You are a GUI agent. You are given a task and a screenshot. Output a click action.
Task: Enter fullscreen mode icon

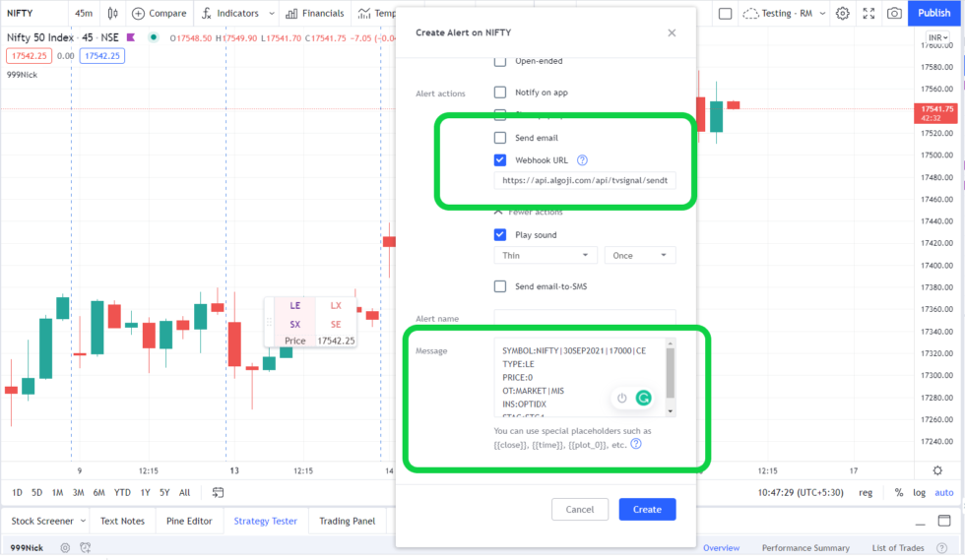tap(868, 13)
